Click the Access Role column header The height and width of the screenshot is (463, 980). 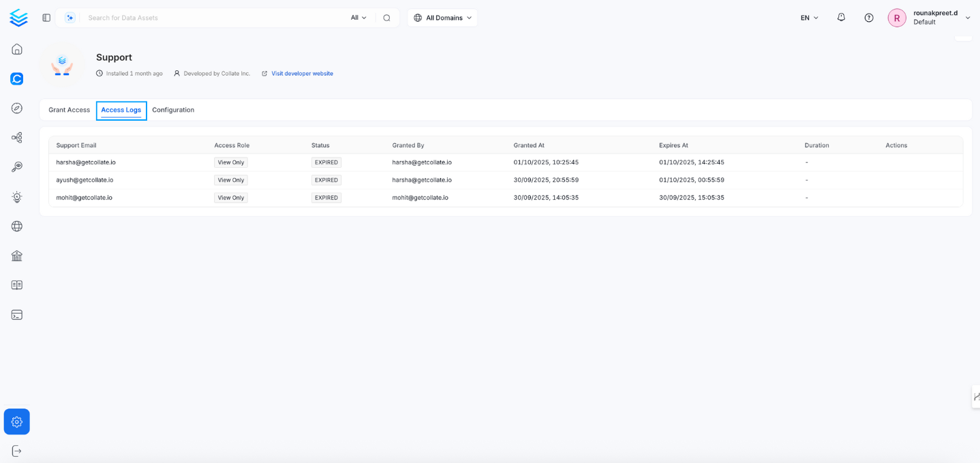pyautogui.click(x=232, y=145)
